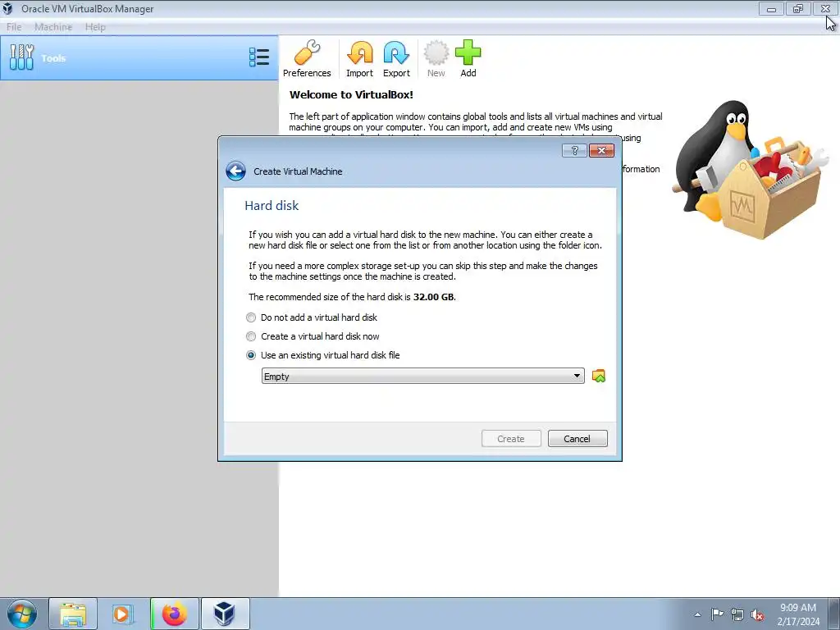
Task: Open the Machine menu
Action: pos(53,27)
